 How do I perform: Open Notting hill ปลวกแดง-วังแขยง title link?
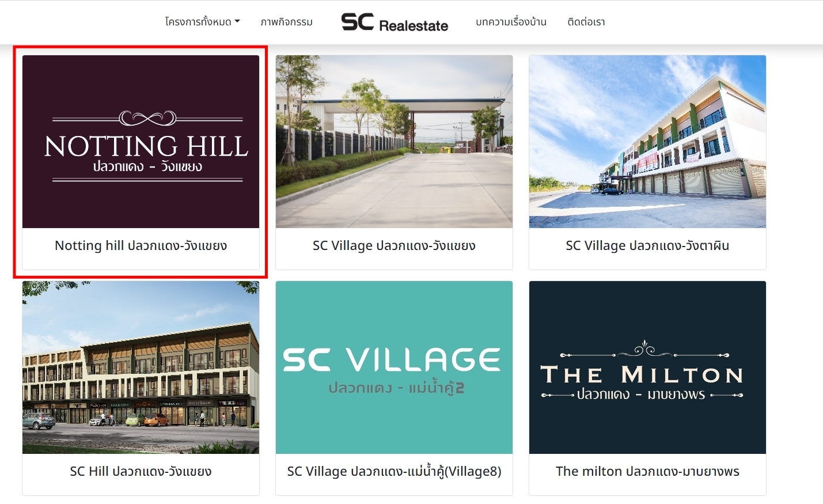(141, 245)
